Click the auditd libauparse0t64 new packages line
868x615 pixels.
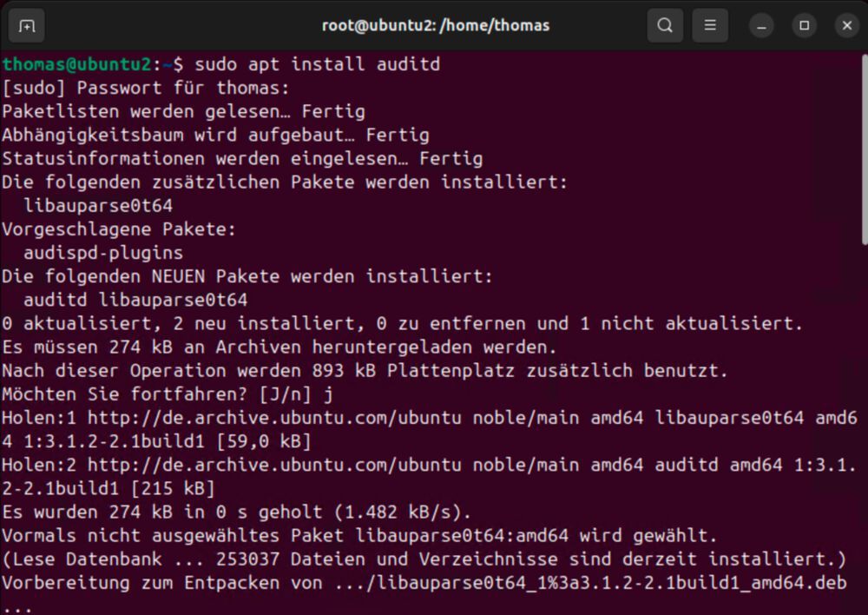[x=135, y=301]
